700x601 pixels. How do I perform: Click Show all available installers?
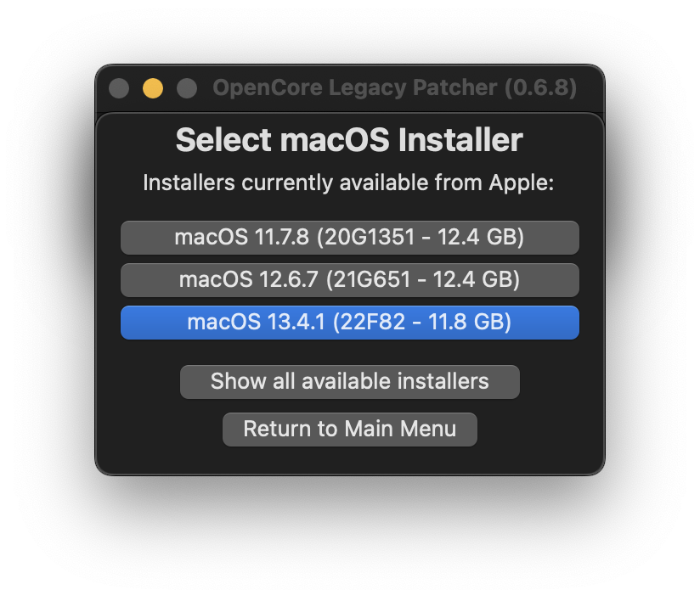coord(350,381)
